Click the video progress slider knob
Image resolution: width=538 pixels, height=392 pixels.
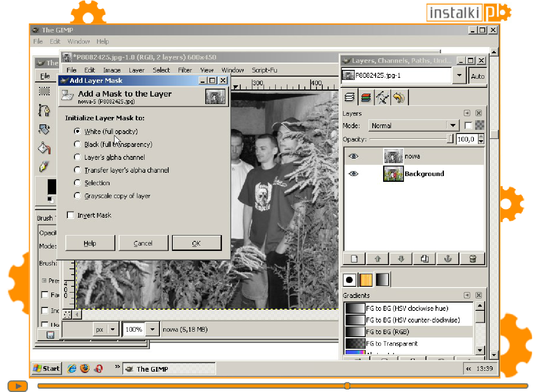347,386
